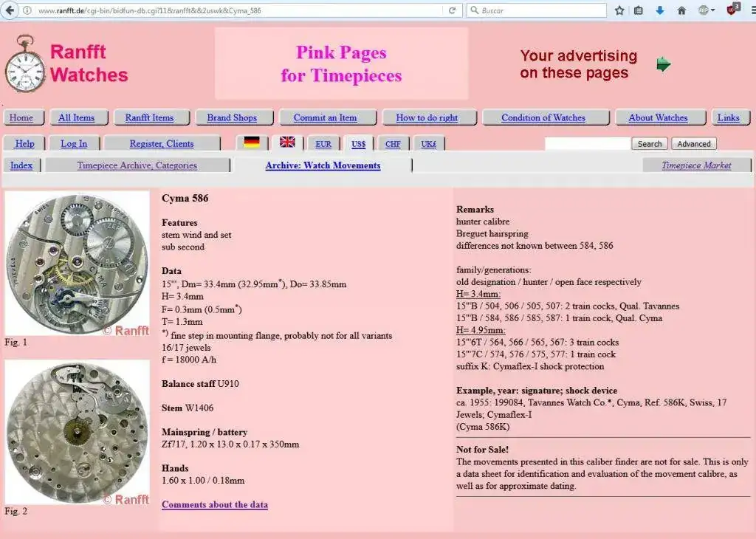756x539 pixels.
Task: Bookmark this page with the star icon
Action: point(619,10)
